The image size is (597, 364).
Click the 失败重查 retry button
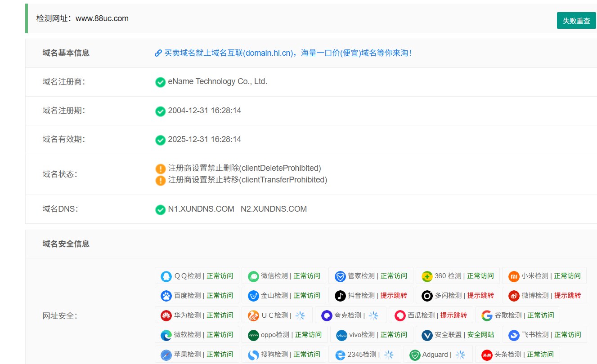(x=576, y=20)
